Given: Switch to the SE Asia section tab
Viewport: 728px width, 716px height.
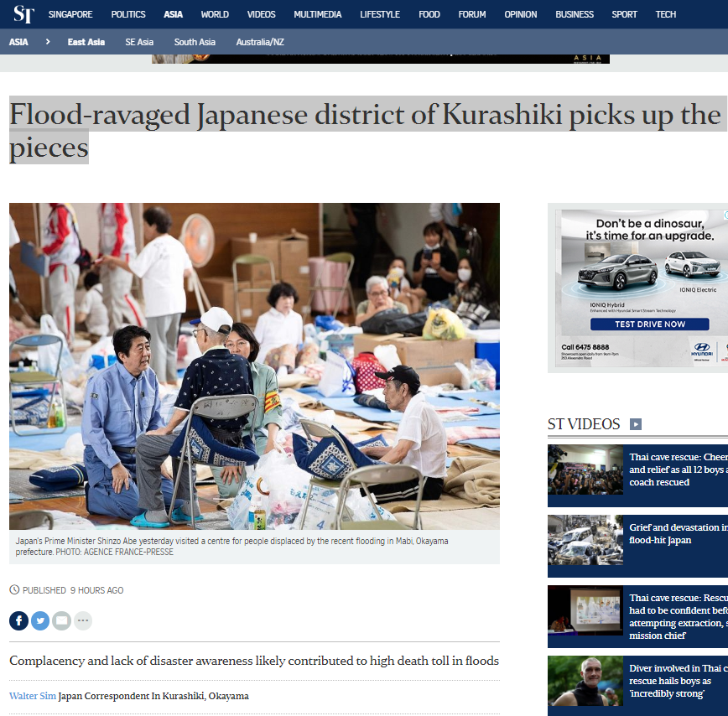Looking at the screenshot, I should [x=139, y=42].
